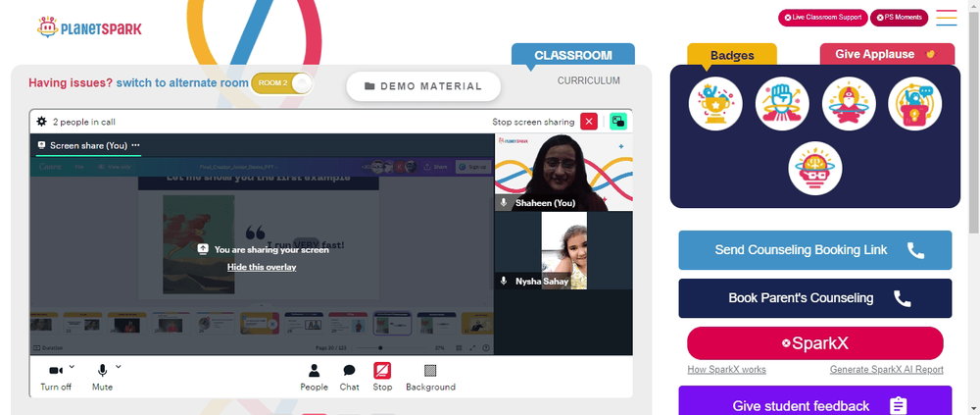
Task: Award the lightbulb and speech bubble badge
Action: tap(915, 103)
